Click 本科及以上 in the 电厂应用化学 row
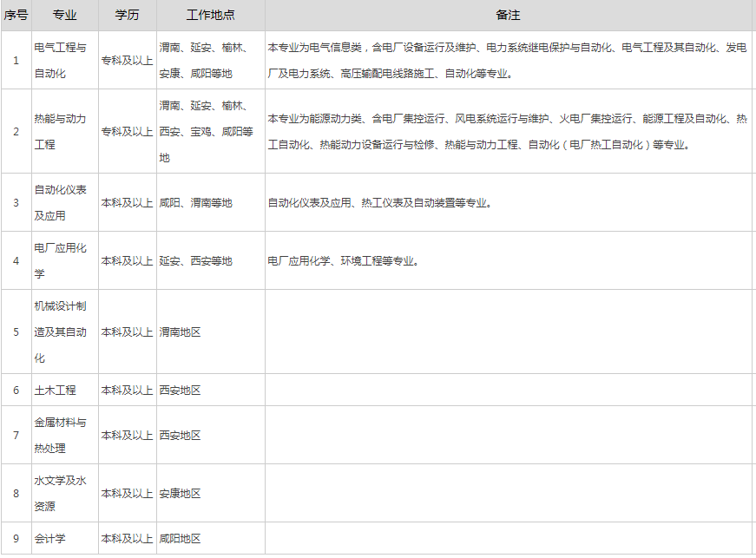Image resolution: width=756 pixels, height=558 pixels. click(x=128, y=261)
